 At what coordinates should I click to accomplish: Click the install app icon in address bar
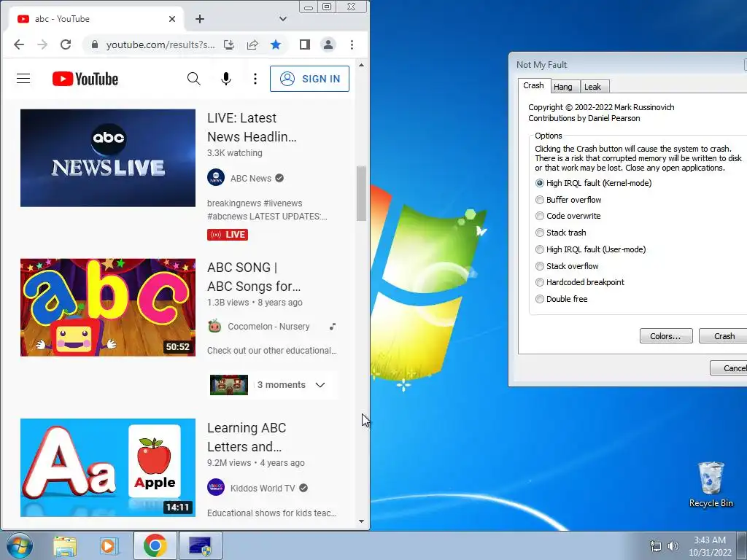pos(229,44)
